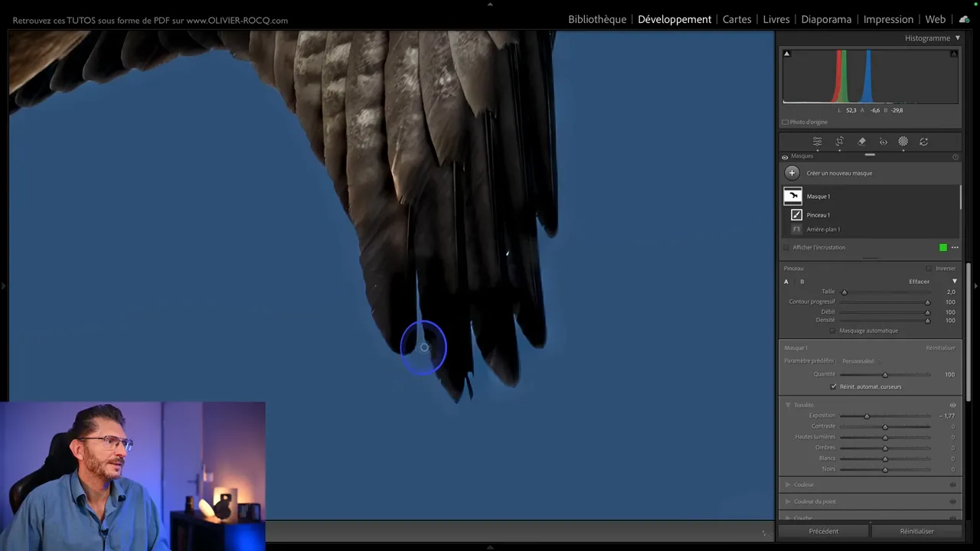Switch to the Bibliothèque module
This screenshot has height=551, width=980.
(596, 19)
